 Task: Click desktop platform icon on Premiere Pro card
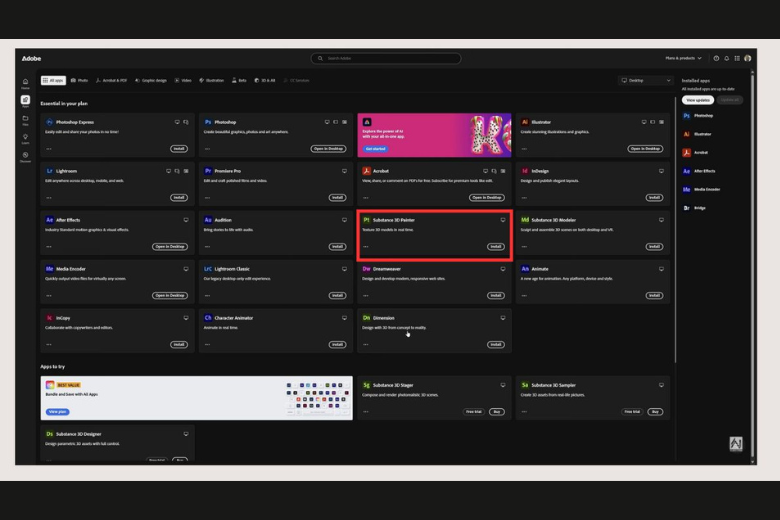(344, 171)
